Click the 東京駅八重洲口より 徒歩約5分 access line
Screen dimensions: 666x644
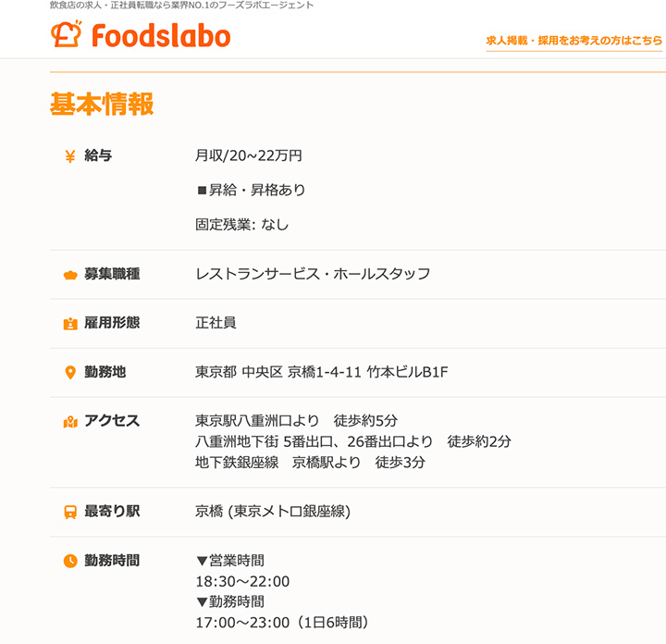point(296,421)
